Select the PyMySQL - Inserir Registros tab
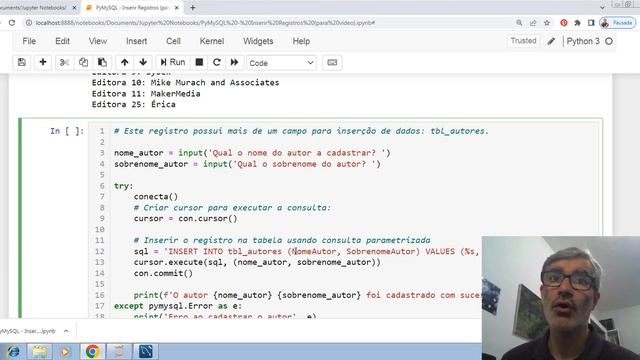The image size is (640, 360). point(131,8)
